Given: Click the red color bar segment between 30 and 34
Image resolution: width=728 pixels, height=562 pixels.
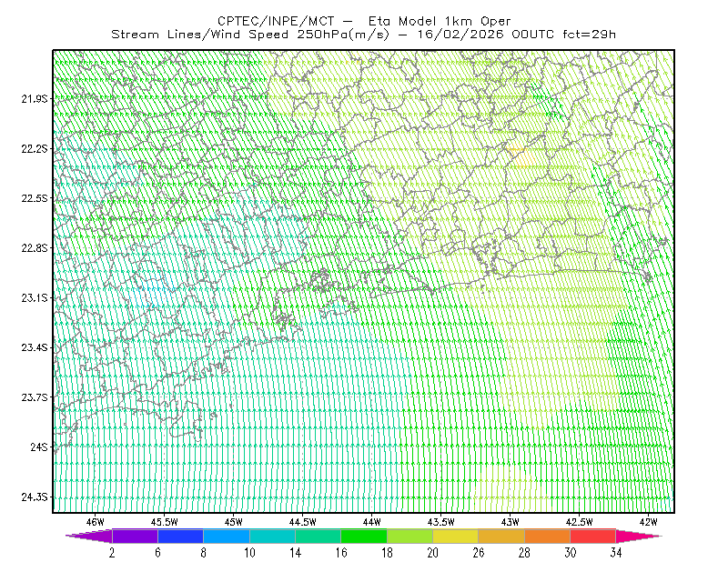Looking at the screenshot, I should (x=593, y=536).
